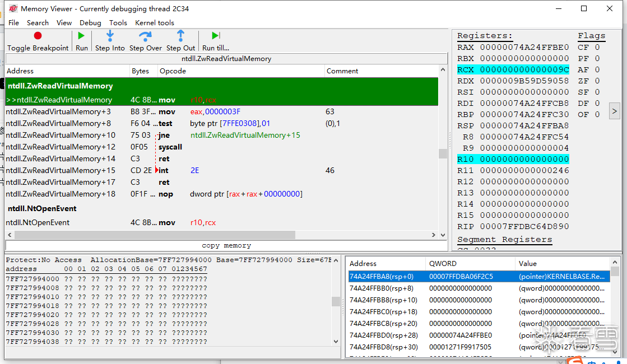The image size is (627, 364).
Task: Select the ZwReadVirtualMemory+12 syscall row
Action: click(221, 147)
